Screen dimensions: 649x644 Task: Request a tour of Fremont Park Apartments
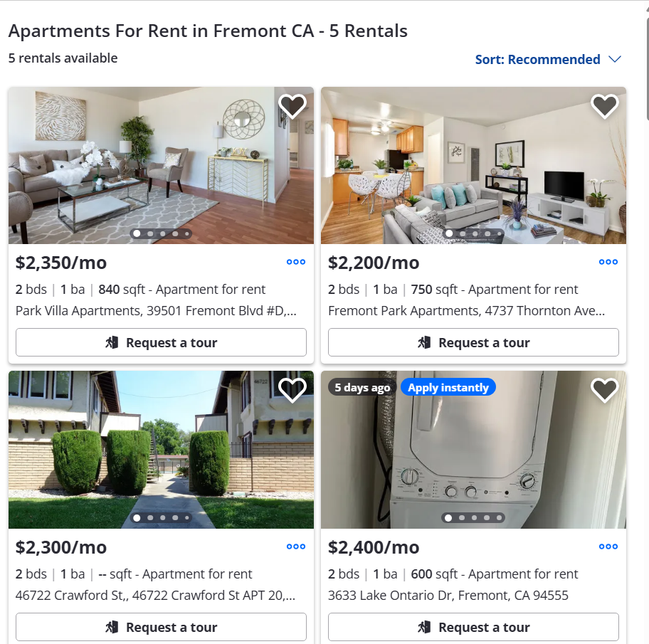pos(473,342)
